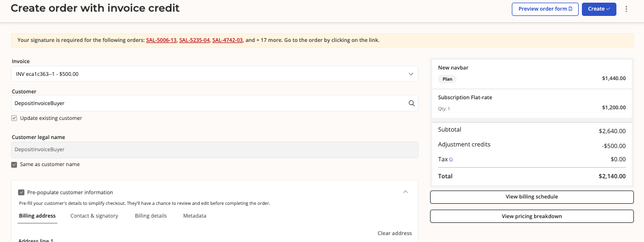
Task: Switch to Contact & signatory tab
Action: pyautogui.click(x=95, y=216)
